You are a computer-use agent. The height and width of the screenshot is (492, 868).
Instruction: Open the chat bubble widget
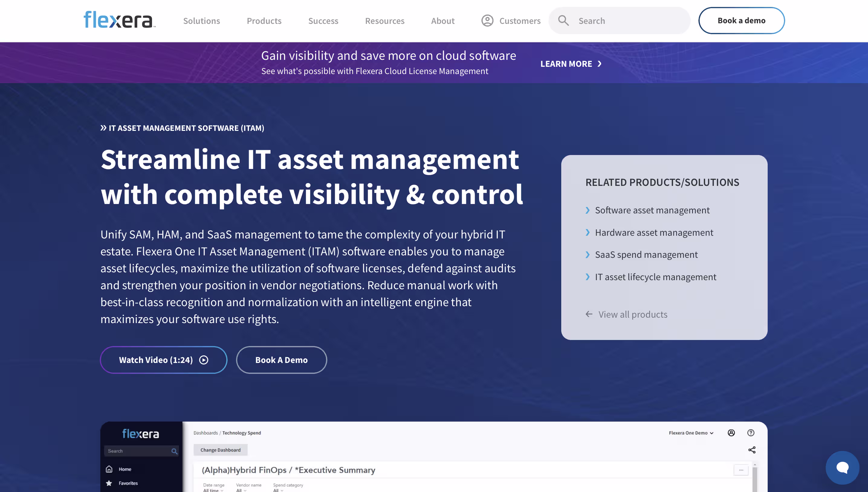842,468
